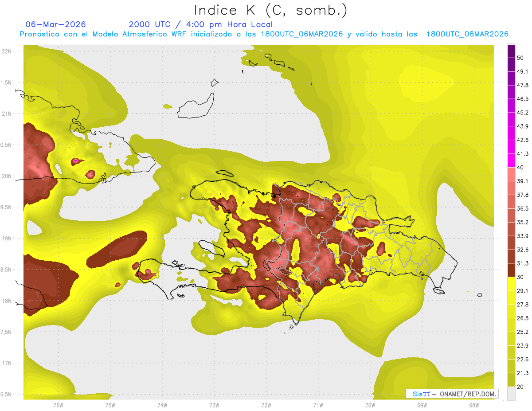Select the latitude label "20N"

point(8,176)
